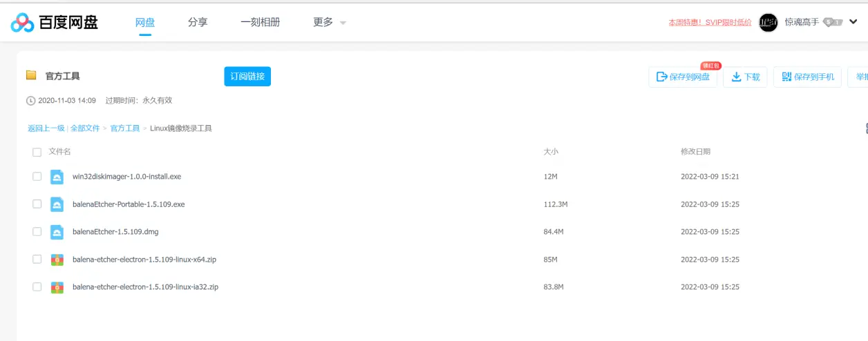868x341 pixels.
Task: Open the 一刻相册 tab
Action: tap(261, 22)
